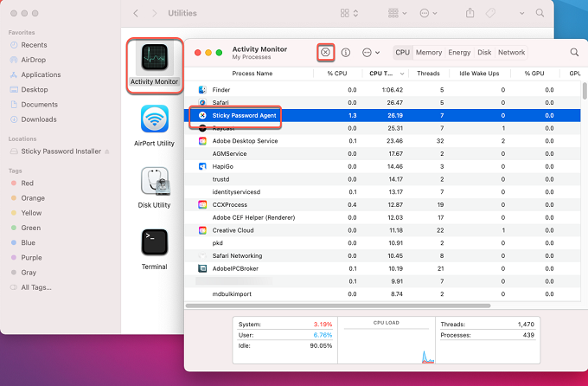Switch to the Network tab

[512, 52]
